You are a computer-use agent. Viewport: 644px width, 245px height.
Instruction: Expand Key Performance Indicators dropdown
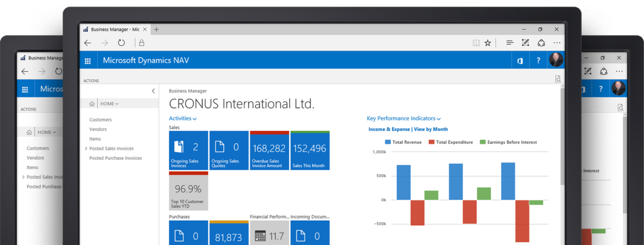404,118
